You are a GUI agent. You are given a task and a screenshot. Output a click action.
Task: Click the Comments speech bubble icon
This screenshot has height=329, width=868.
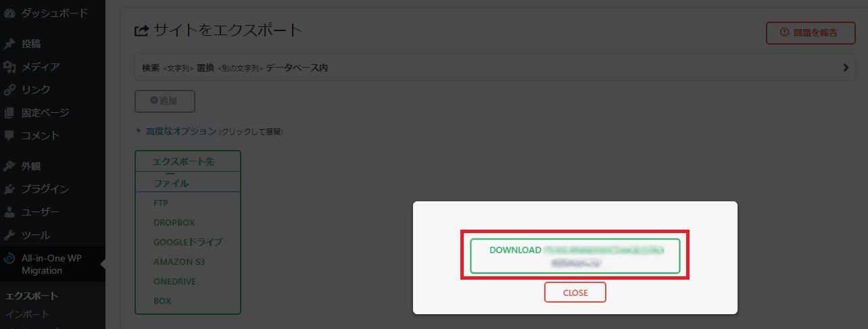(x=9, y=136)
